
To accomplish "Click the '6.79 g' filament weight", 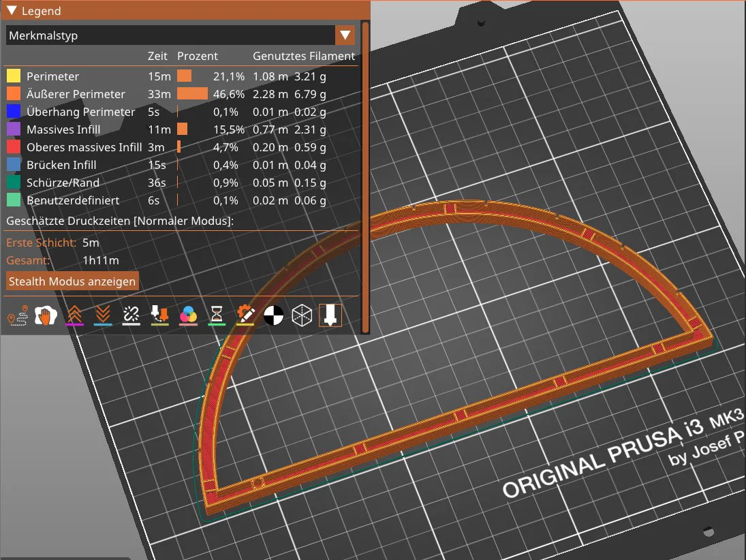I will click(310, 94).
